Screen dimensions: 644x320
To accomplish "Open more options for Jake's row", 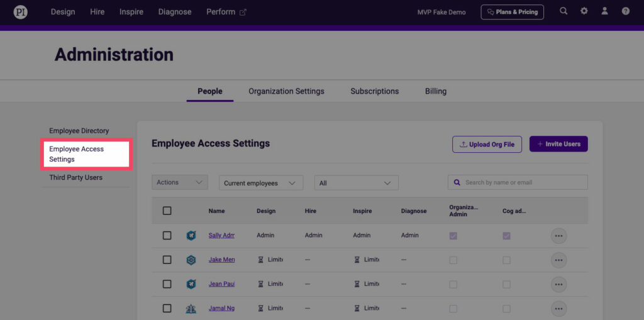I will [x=558, y=260].
